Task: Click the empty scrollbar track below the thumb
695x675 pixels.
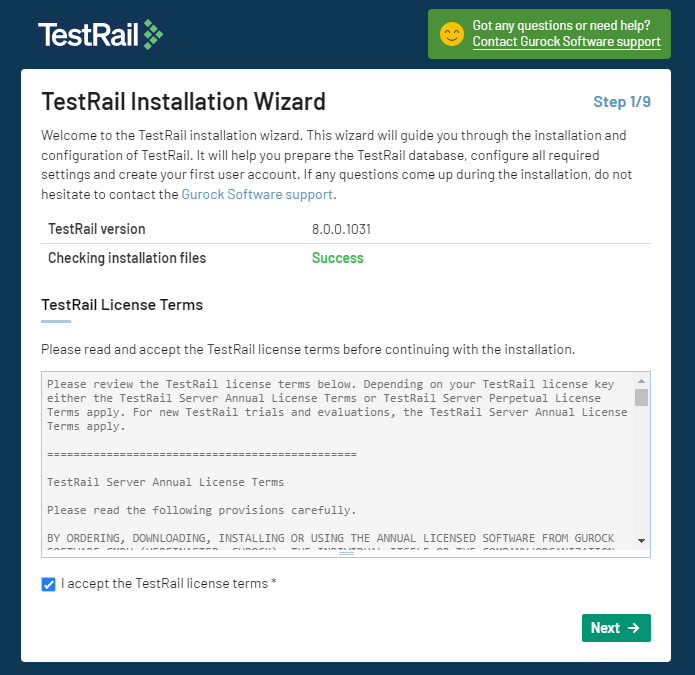Action: 641,470
